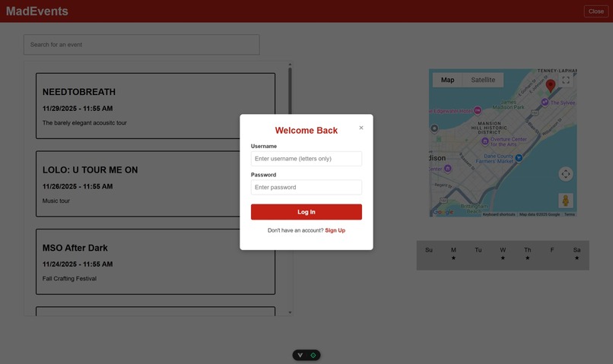Toggle the map fullscreen icon
The image size is (613, 364).
(566, 80)
